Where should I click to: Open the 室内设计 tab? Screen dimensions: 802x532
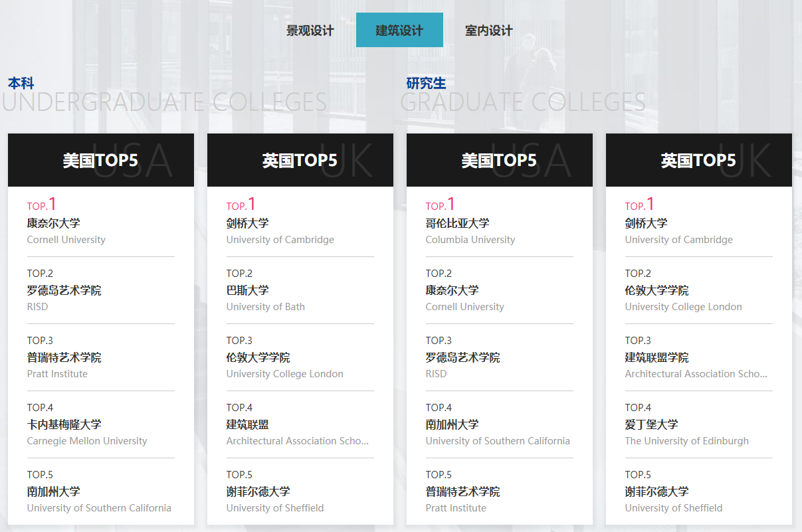click(x=489, y=31)
